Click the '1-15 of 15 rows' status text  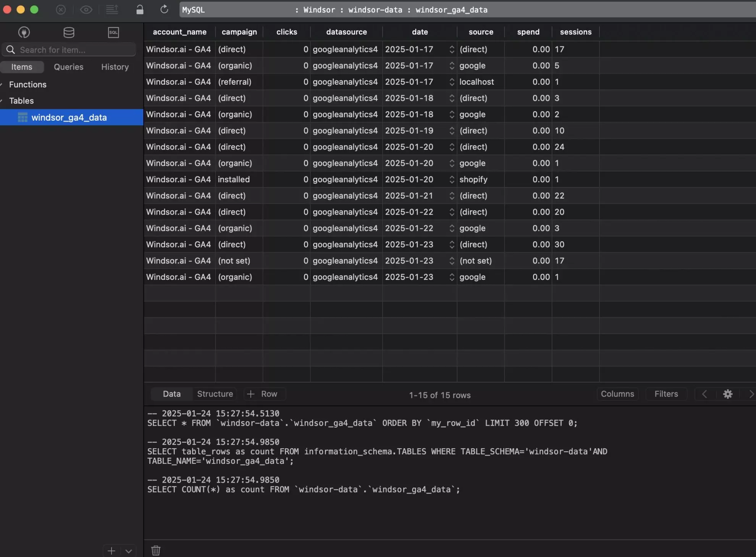point(440,395)
